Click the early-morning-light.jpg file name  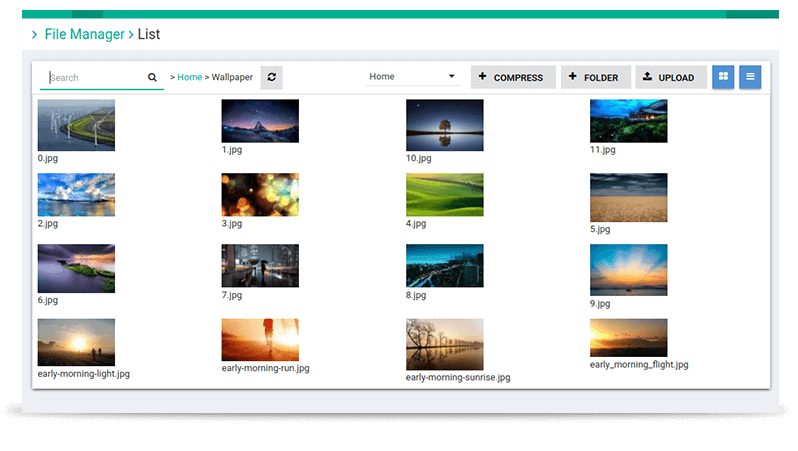click(84, 374)
